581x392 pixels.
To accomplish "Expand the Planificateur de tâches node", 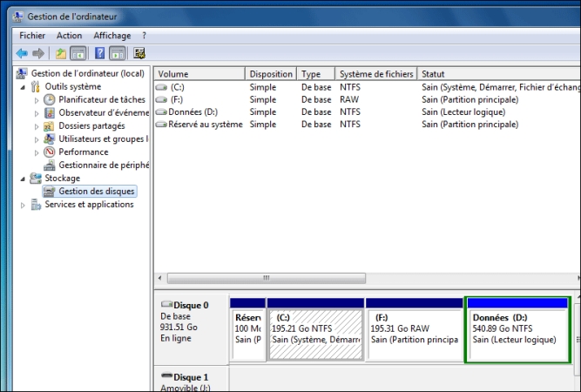I will pyautogui.click(x=37, y=100).
